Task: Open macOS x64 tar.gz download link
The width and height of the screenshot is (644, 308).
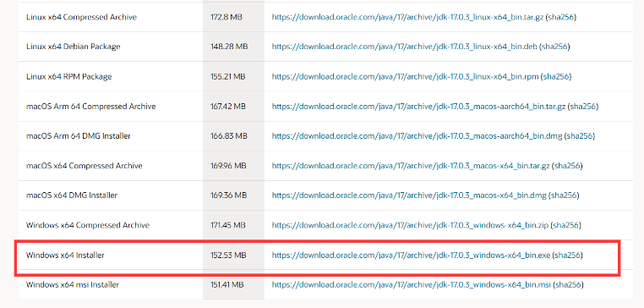Action: pyautogui.click(x=411, y=166)
